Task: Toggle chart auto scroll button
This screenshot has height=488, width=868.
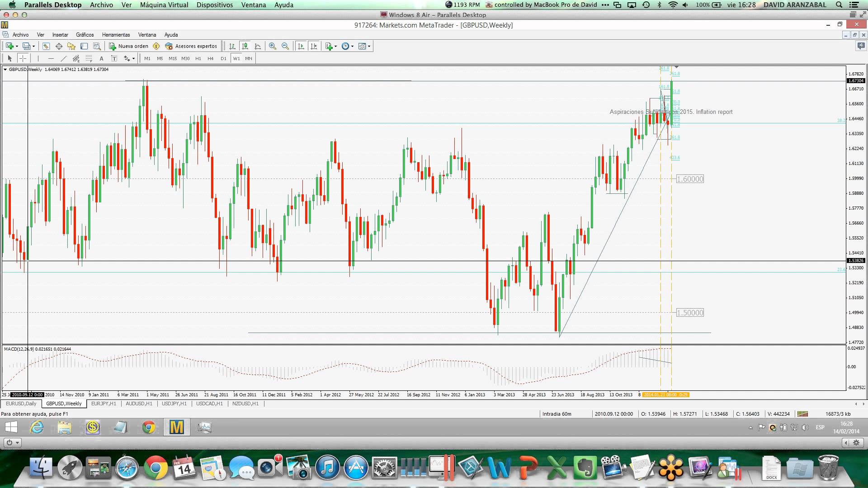Action: click(301, 46)
